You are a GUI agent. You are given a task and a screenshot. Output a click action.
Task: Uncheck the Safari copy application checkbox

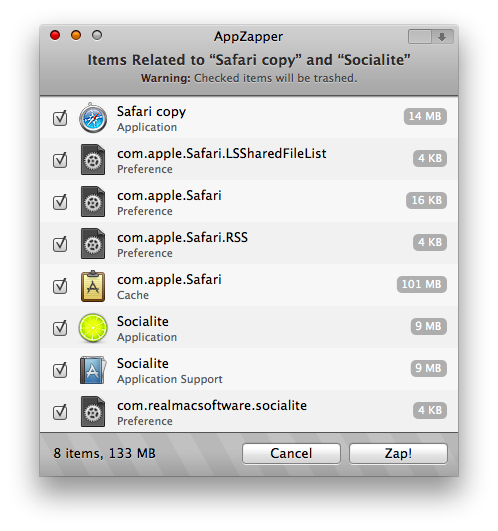click(60, 118)
